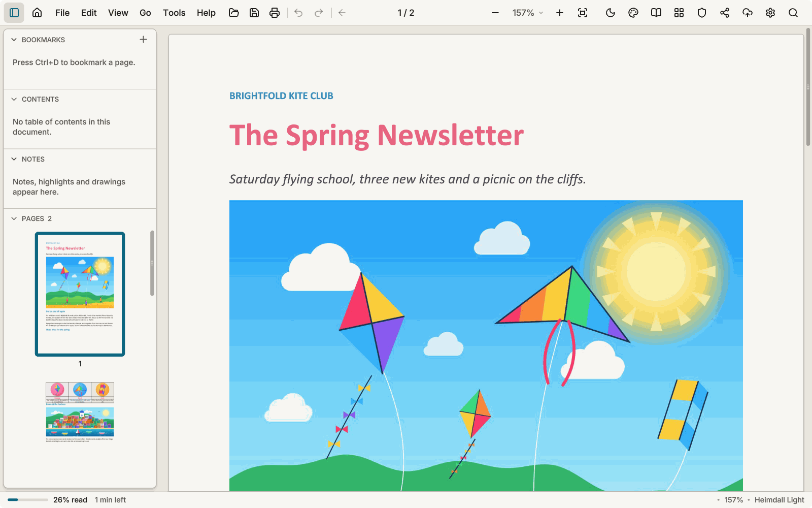The width and height of the screenshot is (812, 508).
Task: Click the back navigation arrow
Action: click(342, 13)
